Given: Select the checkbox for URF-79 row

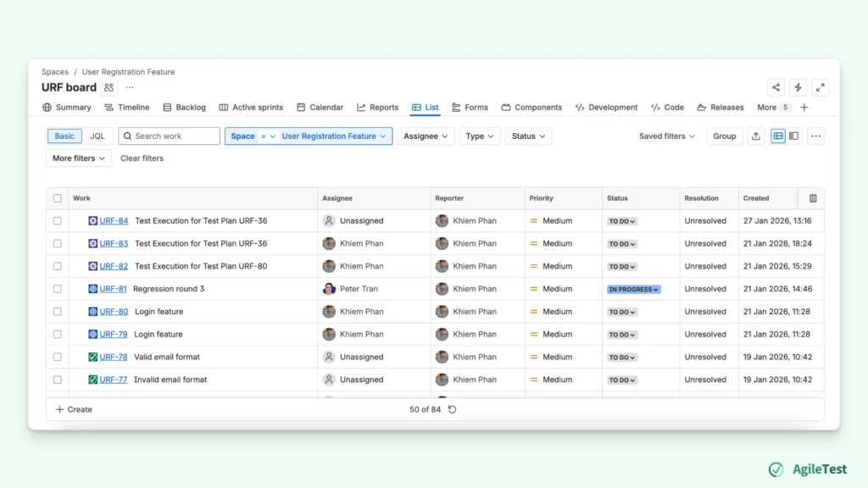Looking at the screenshot, I should pos(57,334).
